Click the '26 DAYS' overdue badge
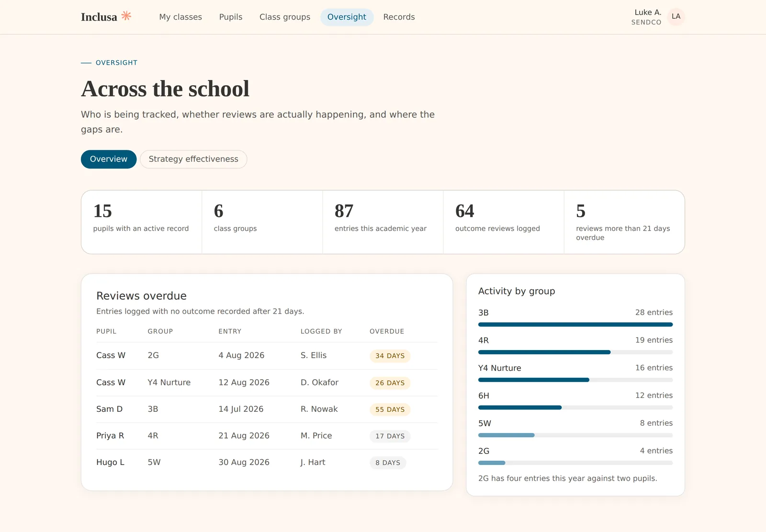This screenshot has width=766, height=532. coord(390,383)
